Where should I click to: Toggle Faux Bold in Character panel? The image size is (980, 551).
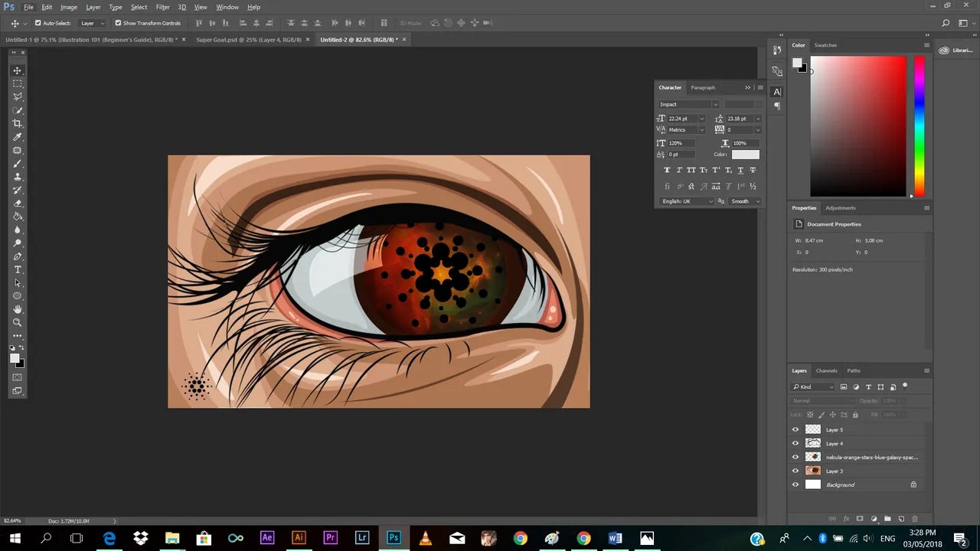click(x=667, y=170)
